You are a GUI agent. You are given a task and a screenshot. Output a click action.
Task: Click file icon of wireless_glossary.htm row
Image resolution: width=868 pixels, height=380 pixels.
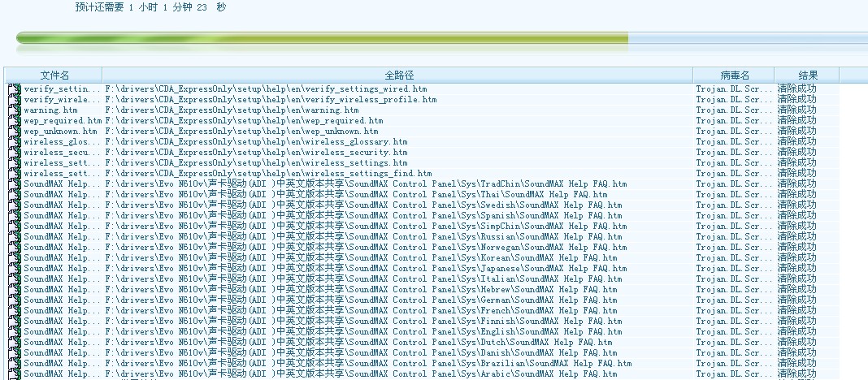point(15,141)
